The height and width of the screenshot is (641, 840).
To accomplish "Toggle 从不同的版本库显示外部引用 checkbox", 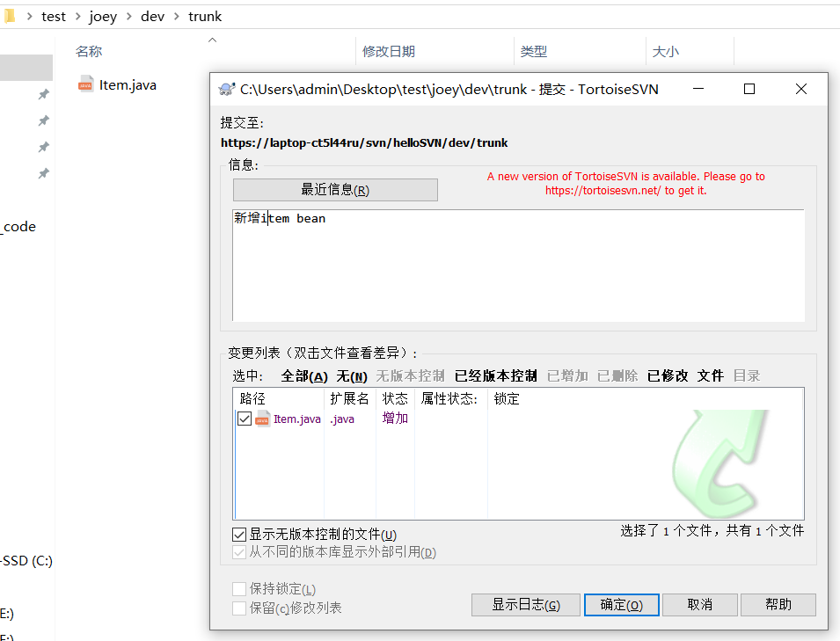I will (x=239, y=552).
